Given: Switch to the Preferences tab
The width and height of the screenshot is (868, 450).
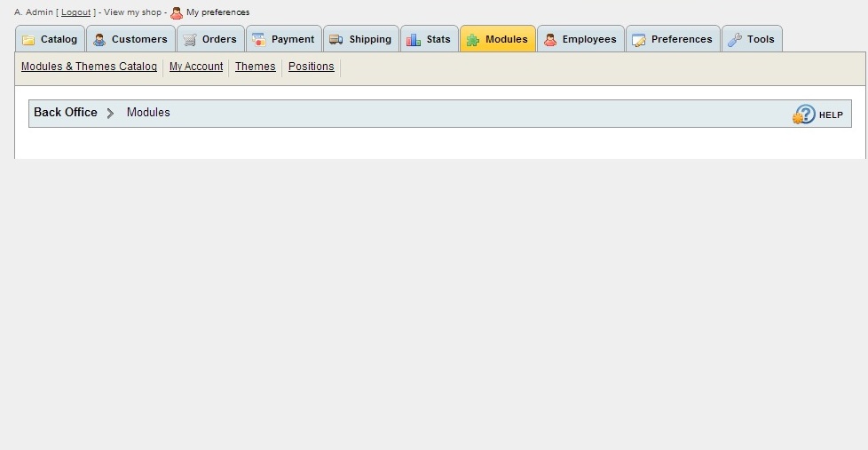Looking at the screenshot, I should (673, 39).
